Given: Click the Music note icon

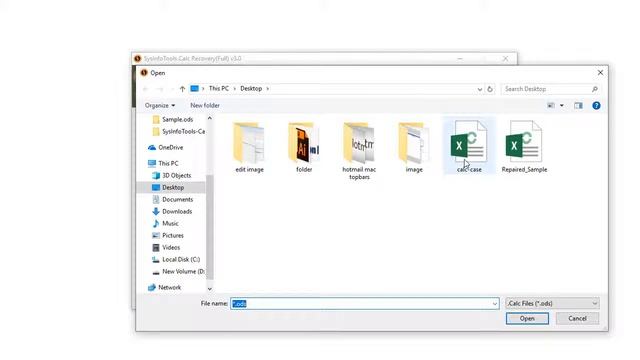Looking at the screenshot, I should click(x=156, y=223).
